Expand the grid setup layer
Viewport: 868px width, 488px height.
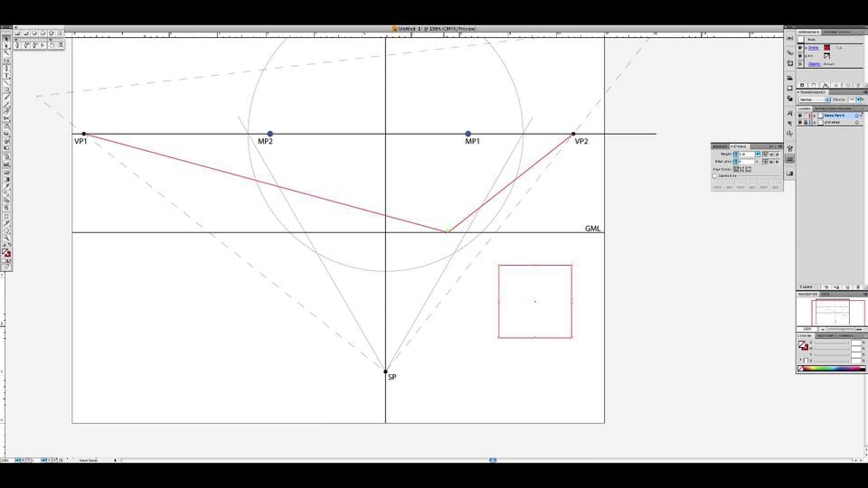(815, 122)
